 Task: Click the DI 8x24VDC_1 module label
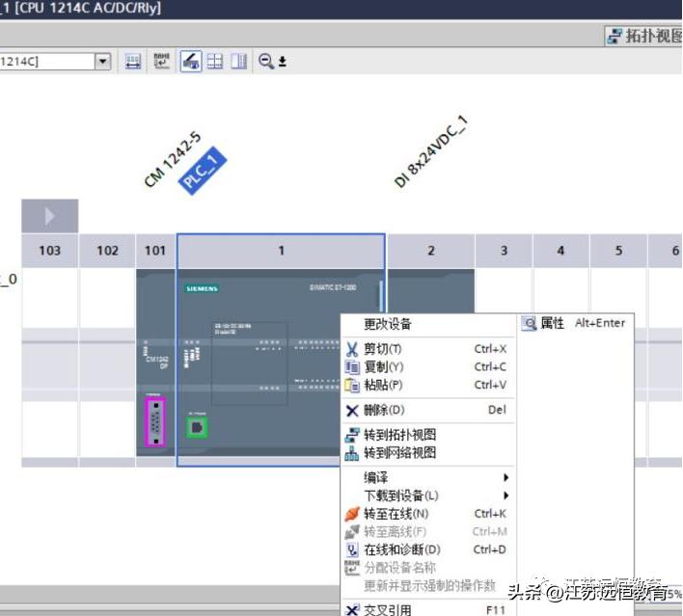tap(431, 152)
